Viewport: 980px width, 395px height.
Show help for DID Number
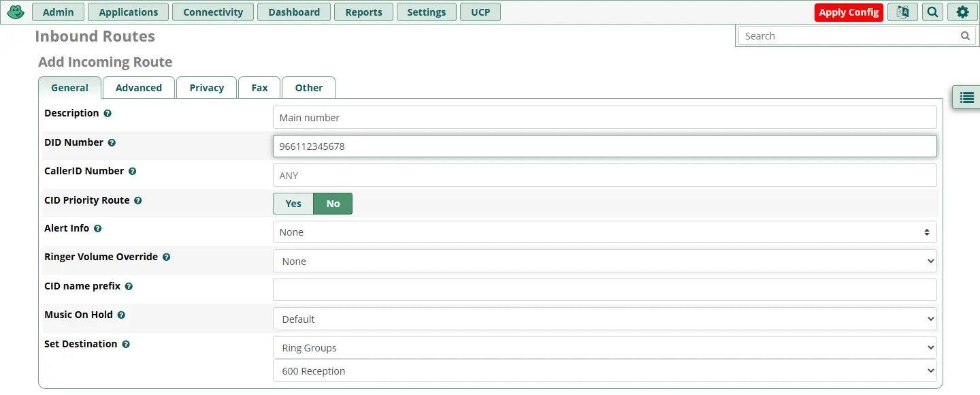coord(112,143)
